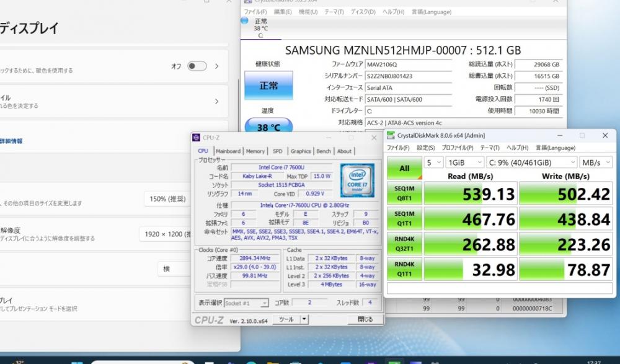Image resolution: width=620 pixels, height=364 pixels.
Task: Click the 78.87 write result
Action: point(566,270)
